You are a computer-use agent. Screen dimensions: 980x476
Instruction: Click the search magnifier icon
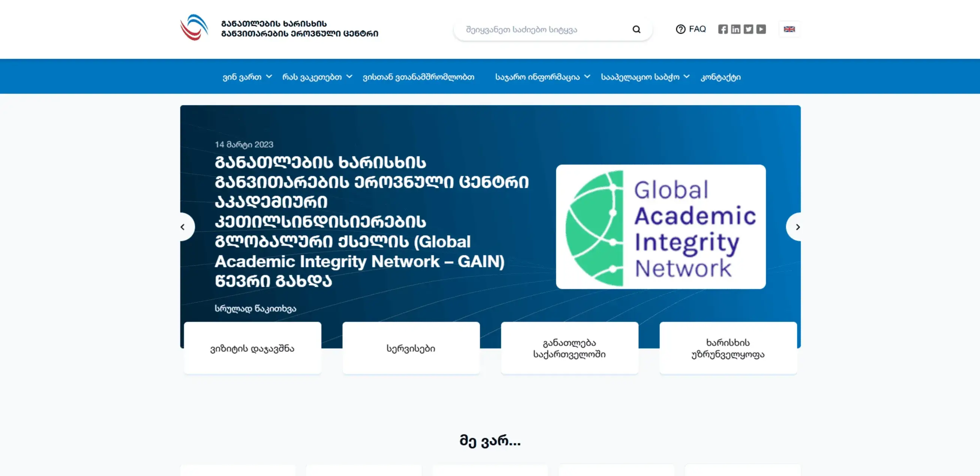point(636,29)
